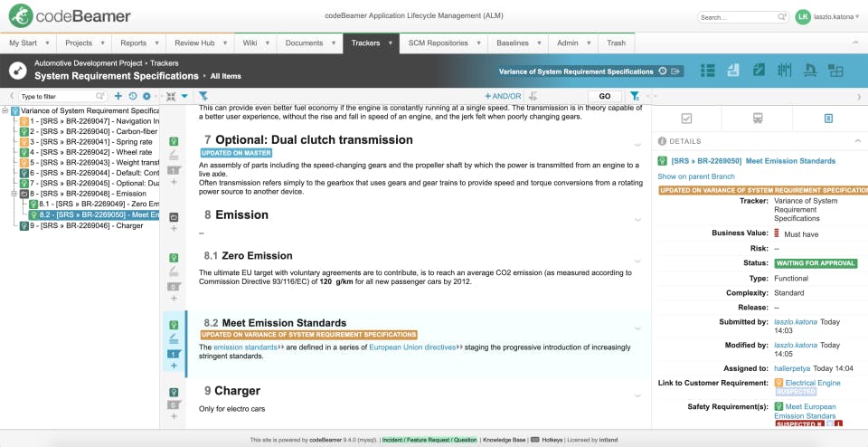The height and width of the screenshot is (447, 868).
Task: Open tree settings gear icon
Action: [x=146, y=97]
